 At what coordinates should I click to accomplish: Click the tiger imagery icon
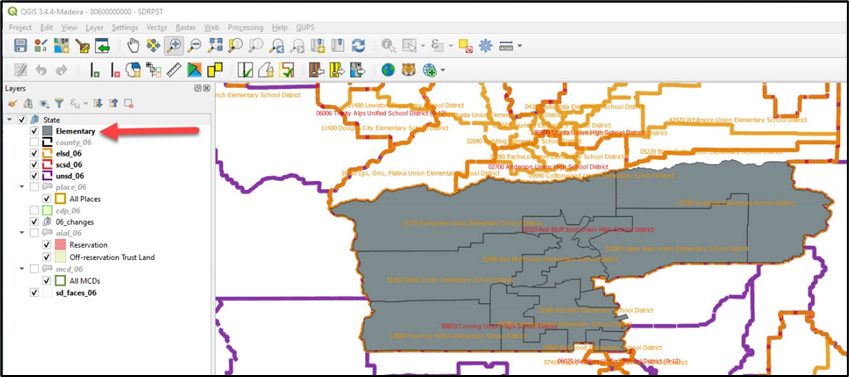pyautogui.click(x=408, y=70)
